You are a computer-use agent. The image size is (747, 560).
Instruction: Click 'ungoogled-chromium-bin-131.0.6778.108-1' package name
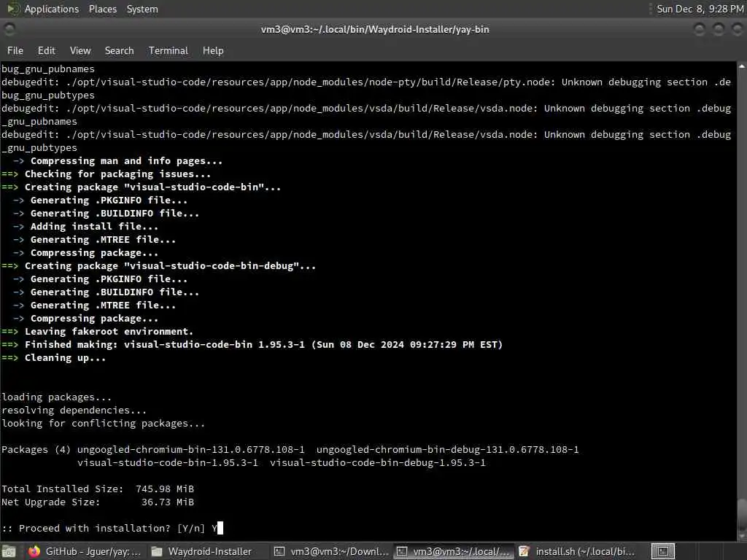coord(190,449)
